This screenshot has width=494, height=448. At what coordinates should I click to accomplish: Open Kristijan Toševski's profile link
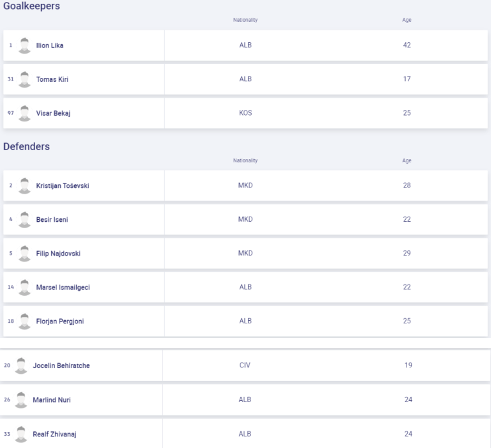(x=63, y=185)
